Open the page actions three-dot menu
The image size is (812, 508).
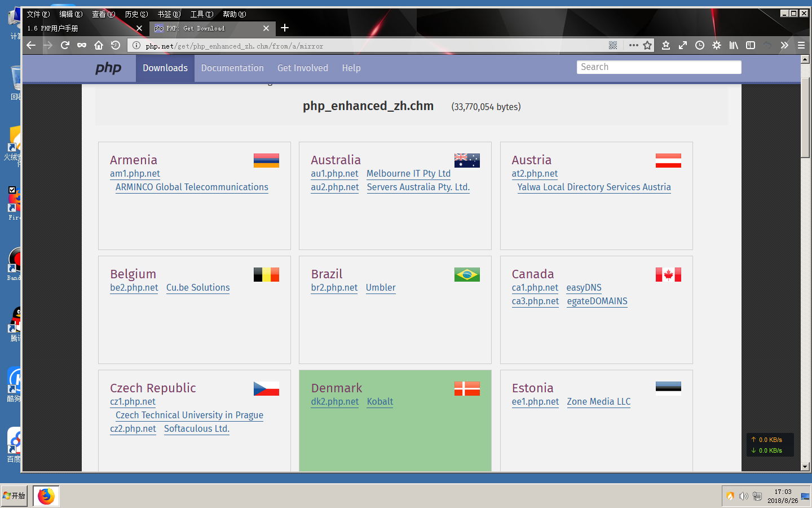[x=633, y=45]
